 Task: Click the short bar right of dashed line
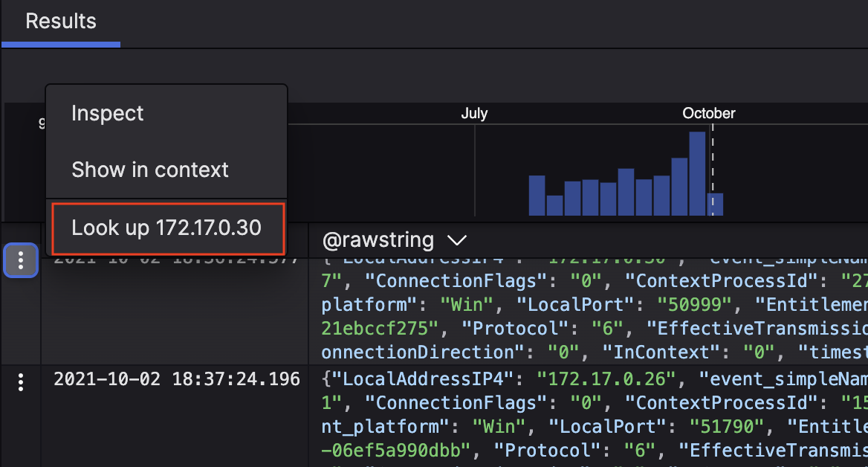(716, 204)
